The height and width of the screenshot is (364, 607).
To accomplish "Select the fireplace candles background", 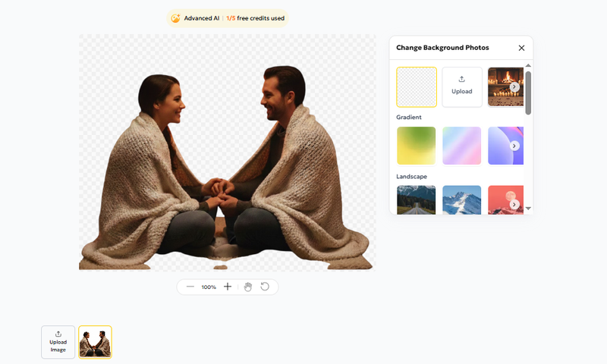I will tap(505, 87).
